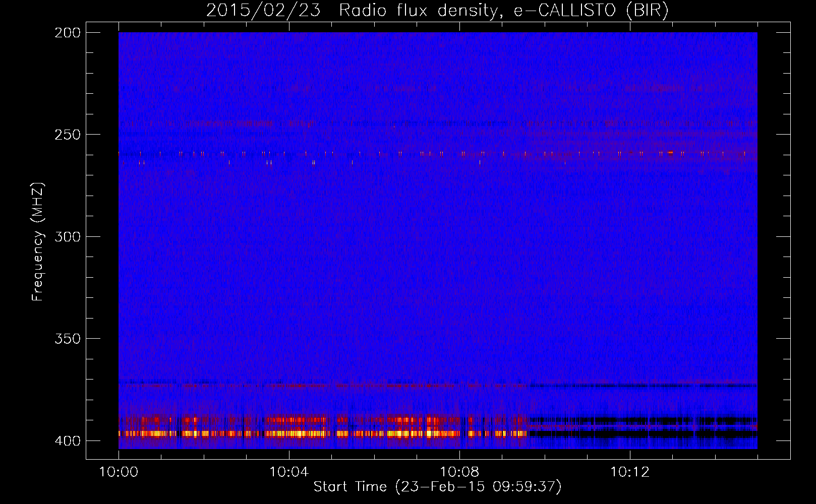
Task: Click the 250 frequency tick label
Action: (67, 135)
